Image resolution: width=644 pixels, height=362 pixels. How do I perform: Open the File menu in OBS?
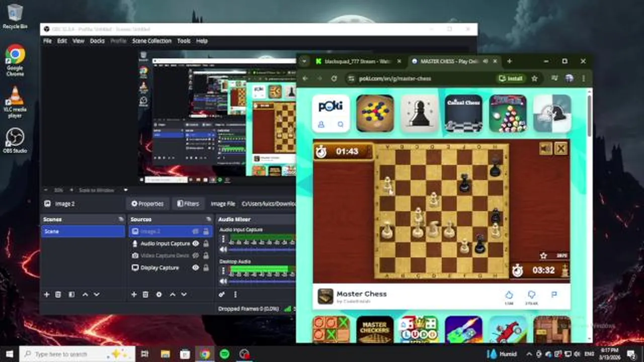tap(47, 41)
